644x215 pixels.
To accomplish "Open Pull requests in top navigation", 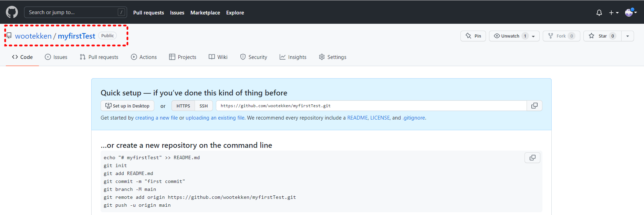I will click(x=148, y=12).
